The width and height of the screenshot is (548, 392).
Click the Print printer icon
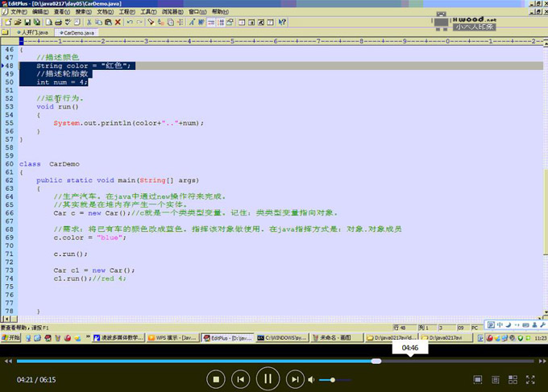point(58,23)
